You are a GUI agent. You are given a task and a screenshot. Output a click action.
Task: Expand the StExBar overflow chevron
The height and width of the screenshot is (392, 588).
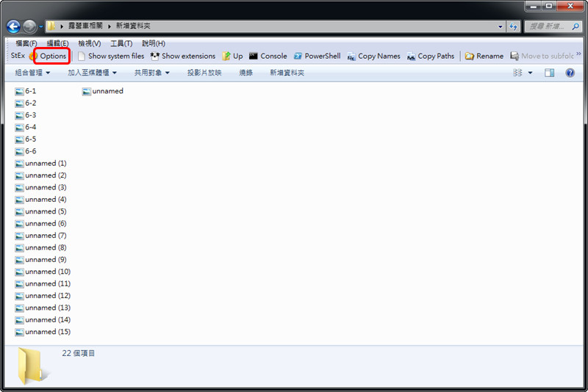point(578,54)
